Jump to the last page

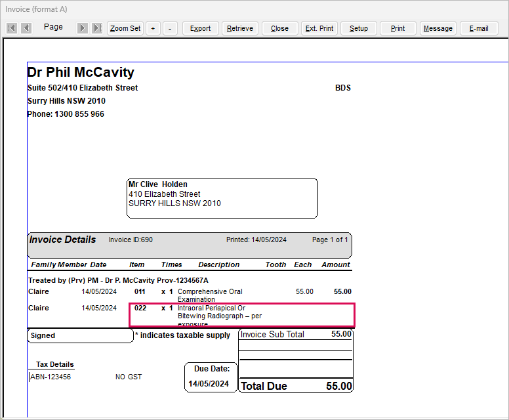coord(96,28)
